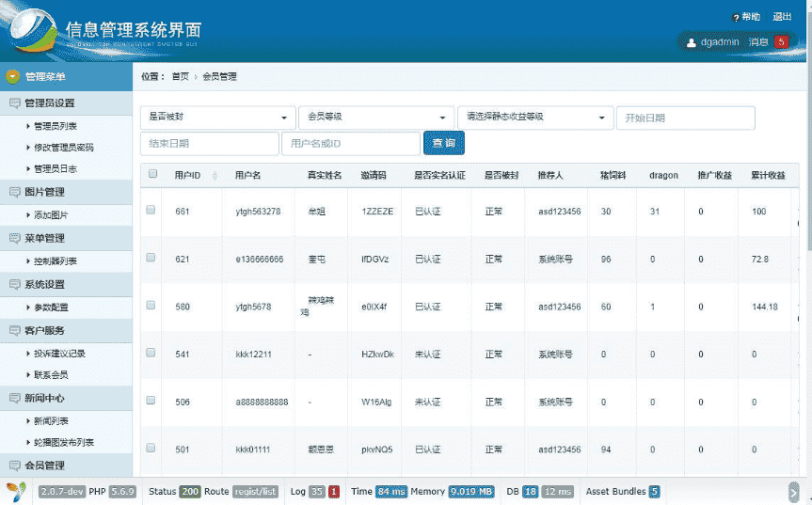Open the 请选择静态收益等级 dropdown
This screenshot has width=812, height=505.
click(534, 118)
